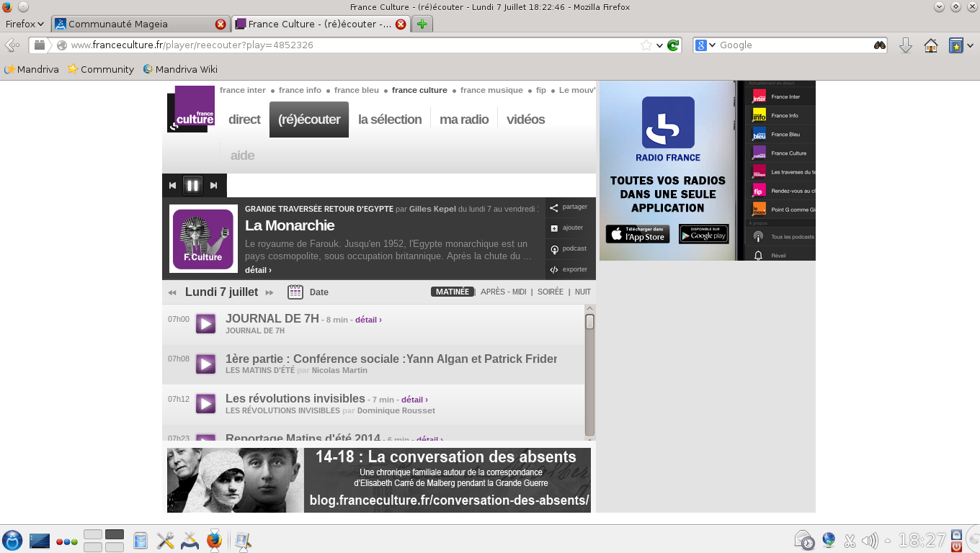Click the F.Culture show thumbnail
The height and width of the screenshot is (553, 980).
[203, 239]
